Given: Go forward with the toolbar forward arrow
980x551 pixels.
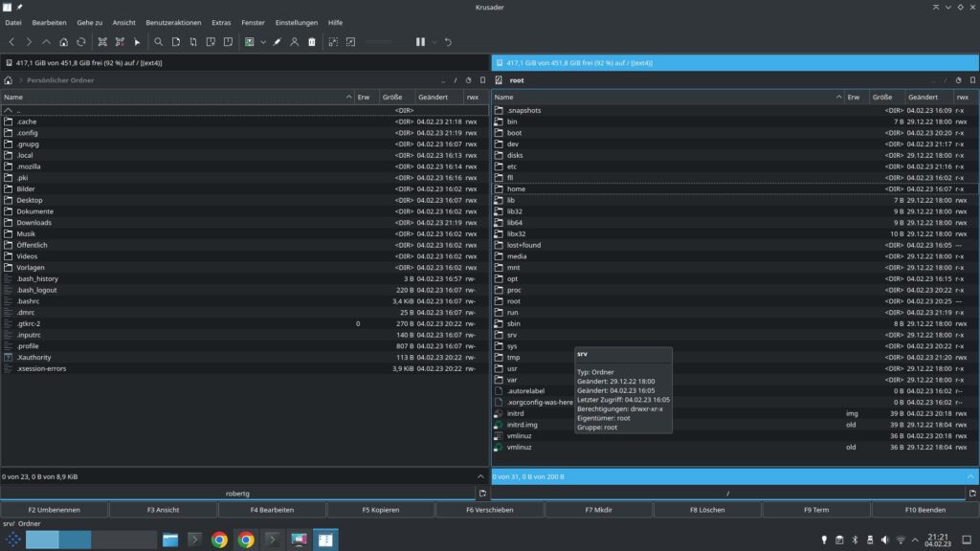Looking at the screenshot, I should pos(29,42).
